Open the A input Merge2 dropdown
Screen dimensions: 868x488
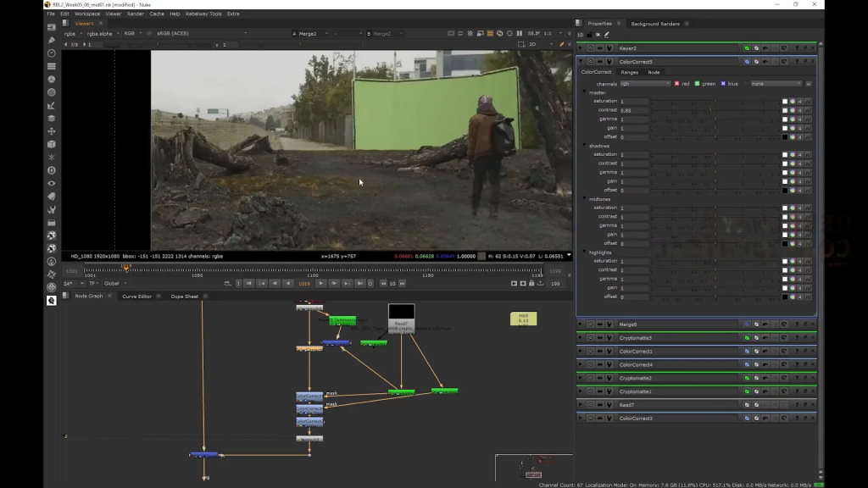[x=310, y=33]
